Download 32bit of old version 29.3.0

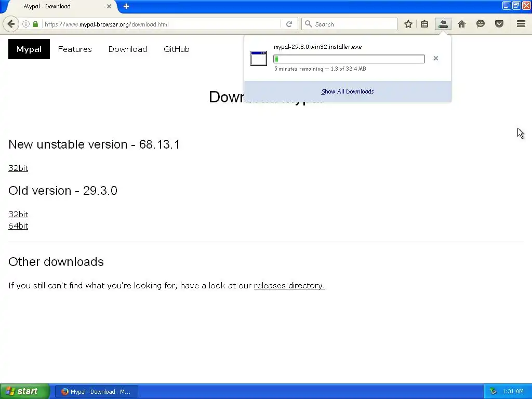point(18,214)
